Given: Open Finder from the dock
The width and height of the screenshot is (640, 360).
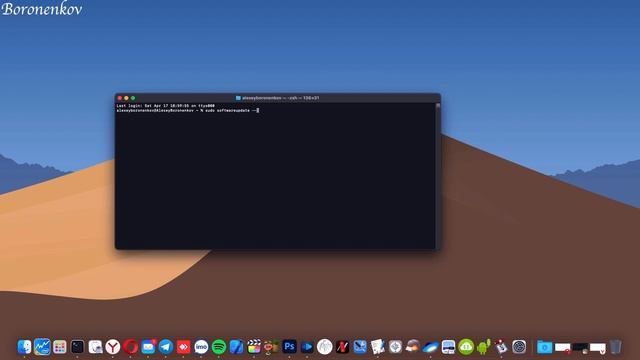Looking at the screenshot, I should pos(24,347).
